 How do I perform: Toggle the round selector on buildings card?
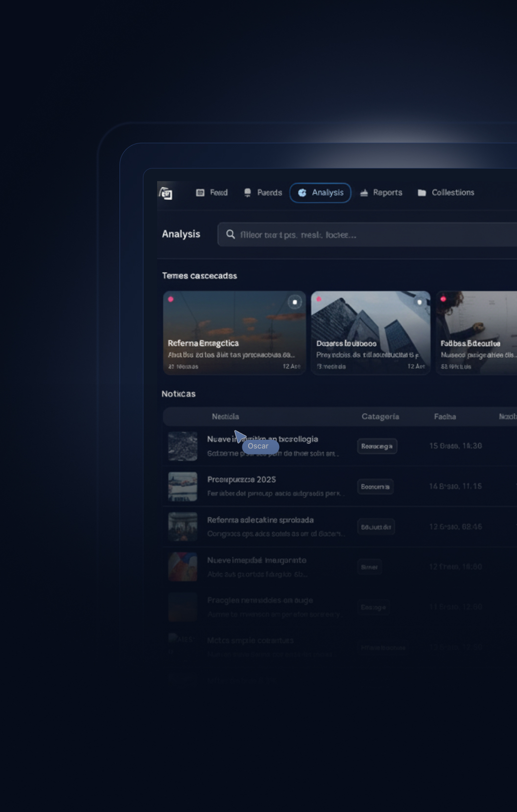click(x=419, y=302)
